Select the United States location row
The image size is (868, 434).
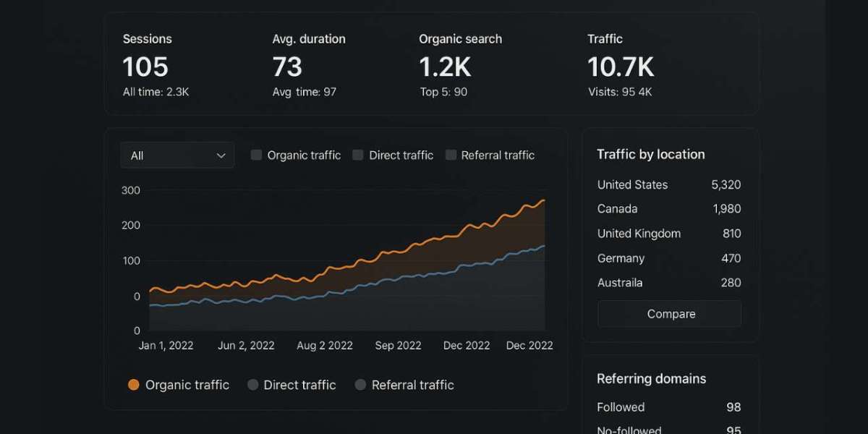pos(668,184)
